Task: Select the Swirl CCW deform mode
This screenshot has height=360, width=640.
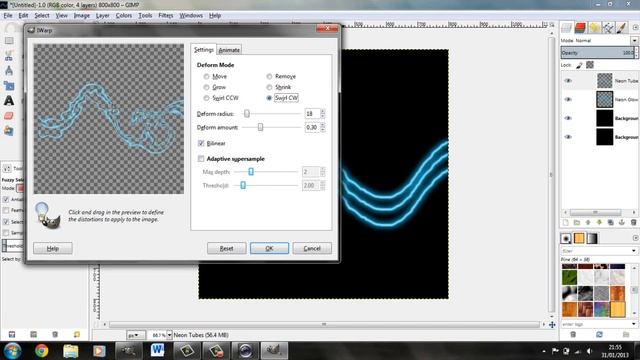Action: tap(206, 98)
